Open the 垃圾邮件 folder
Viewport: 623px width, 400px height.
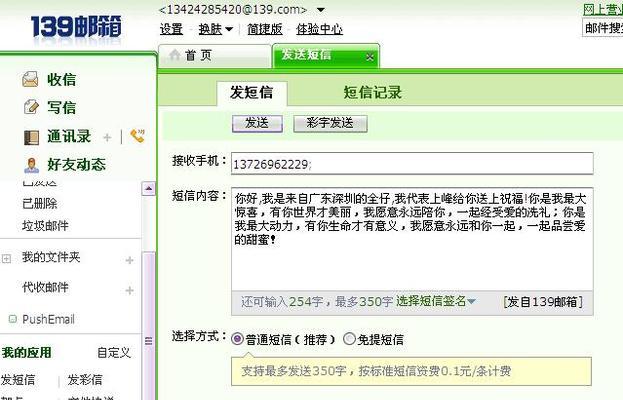click(x=45, y=226)
